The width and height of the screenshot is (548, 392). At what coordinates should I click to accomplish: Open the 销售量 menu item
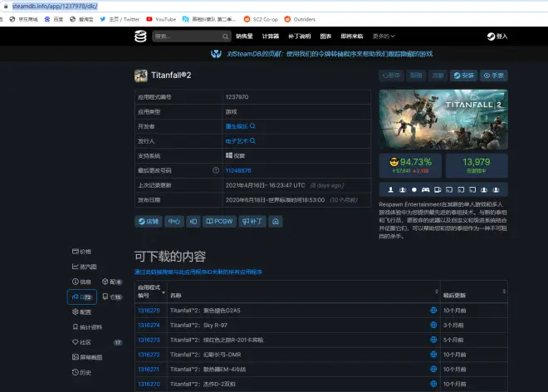(x=243, y=37)
